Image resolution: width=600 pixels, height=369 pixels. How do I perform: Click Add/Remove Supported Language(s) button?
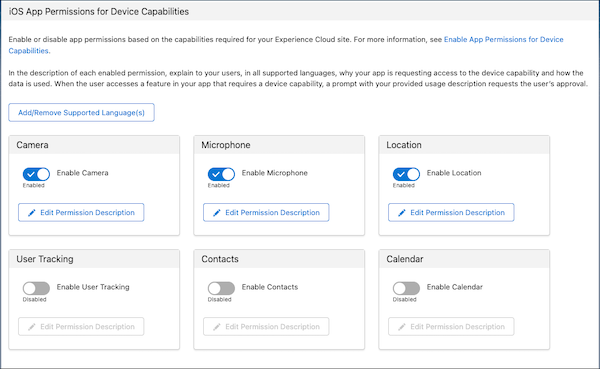point(82,113)
